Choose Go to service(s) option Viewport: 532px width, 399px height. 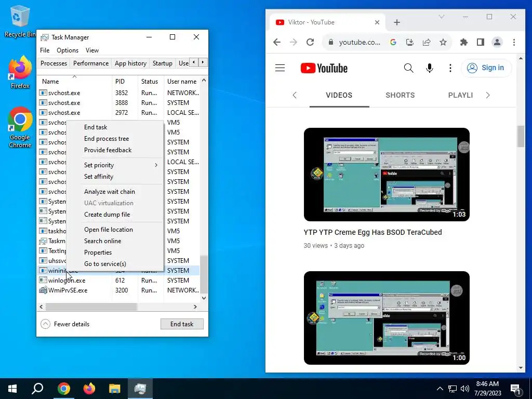point(105,264)
